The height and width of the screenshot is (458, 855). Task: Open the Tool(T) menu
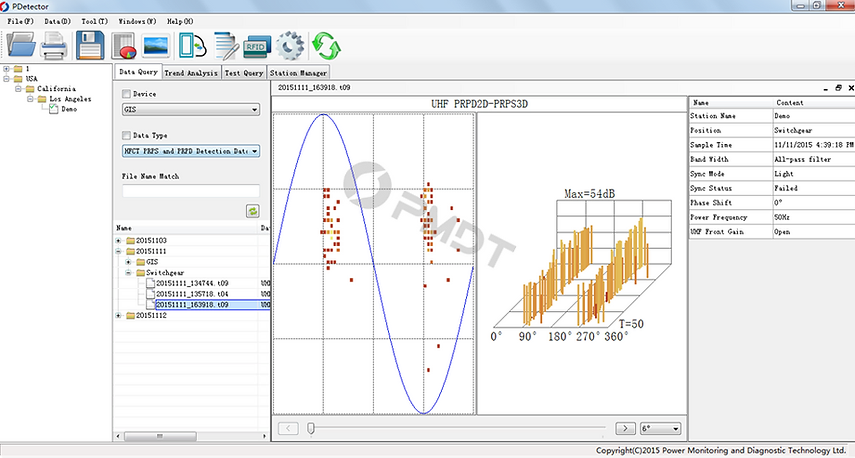(x=95, y=20)
